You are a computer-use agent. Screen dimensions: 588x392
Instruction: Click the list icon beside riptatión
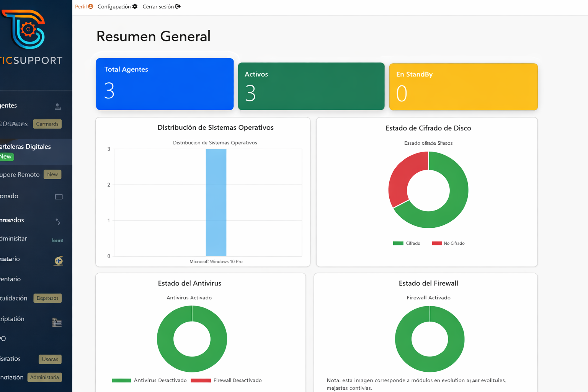(x=57, y=322)
